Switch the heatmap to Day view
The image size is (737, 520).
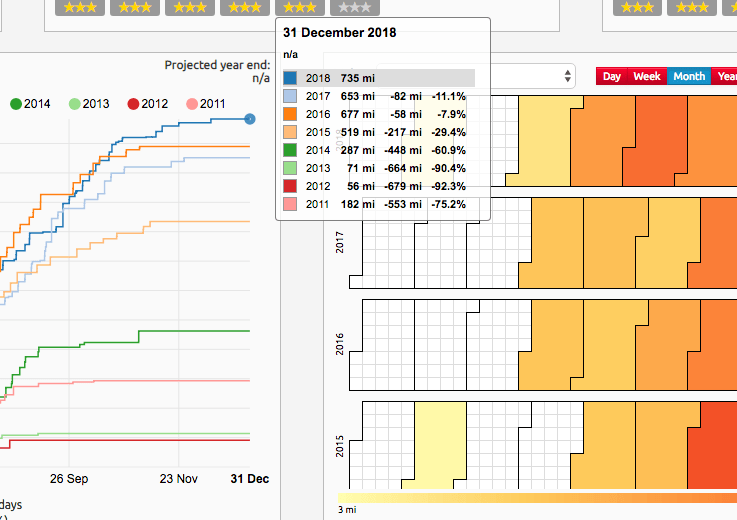click(611, 76)
